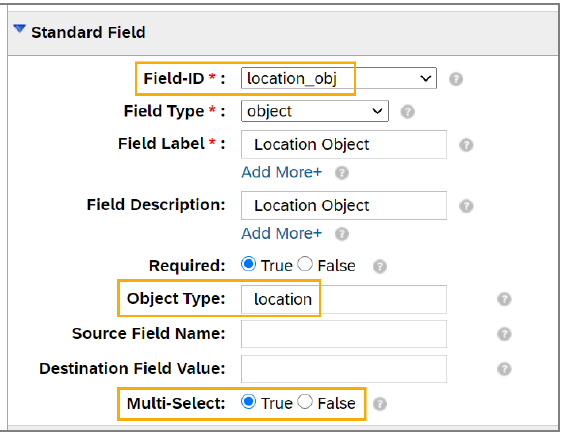The height and width of the screenshot is (434, 561).
Task: Select True for Multi-Select
Action: coord(248,402)
